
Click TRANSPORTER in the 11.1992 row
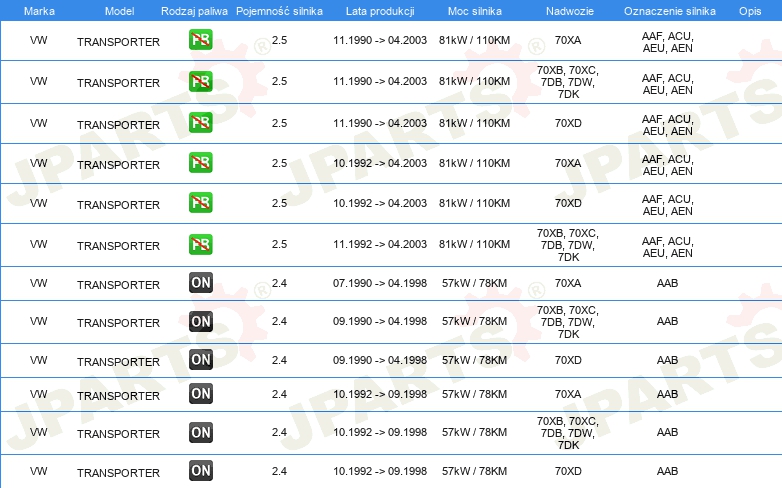pyautogui.click(x=118, y=246)
